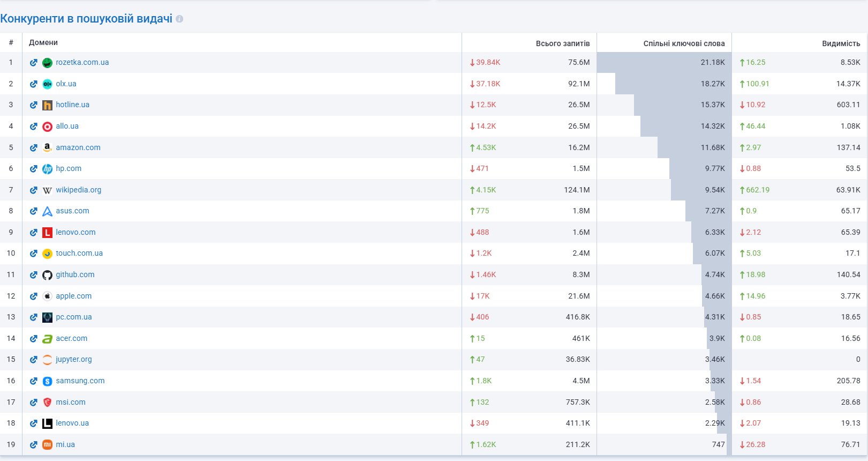Sort by Видимість column header
This screenshot has width=868, height=461.
tap(841, 43)
